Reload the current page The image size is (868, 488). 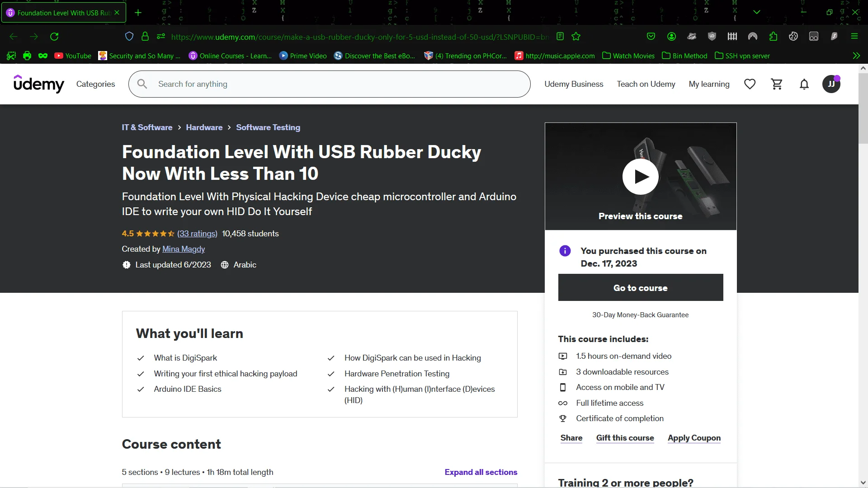click(54, 37)
